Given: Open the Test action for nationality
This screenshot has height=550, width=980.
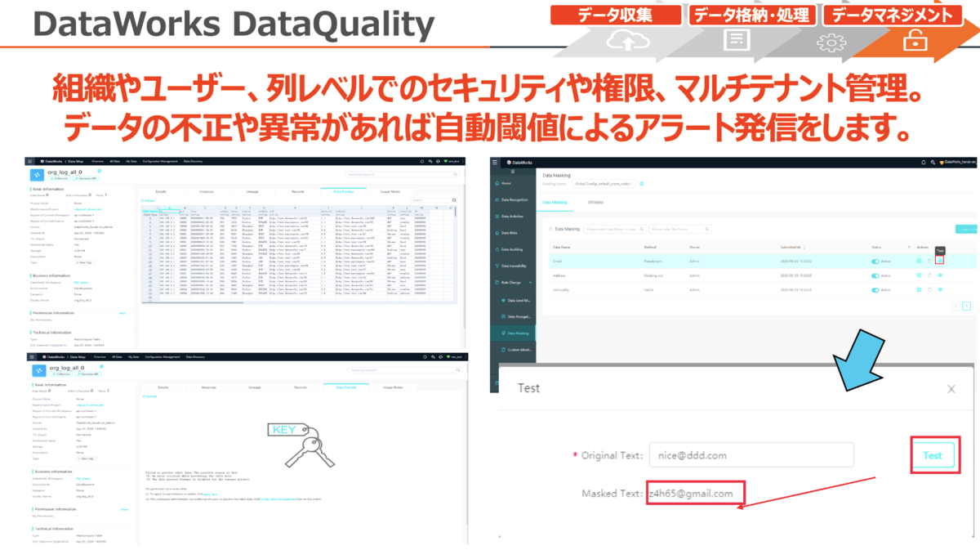Looking at the screenshot, I should click(x=940, y=289).
